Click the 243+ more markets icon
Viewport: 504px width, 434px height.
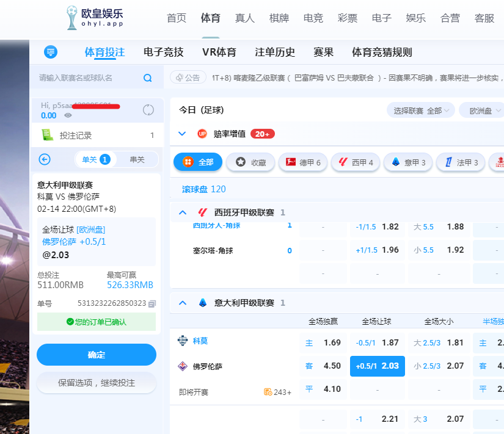(x=268, y=392)
